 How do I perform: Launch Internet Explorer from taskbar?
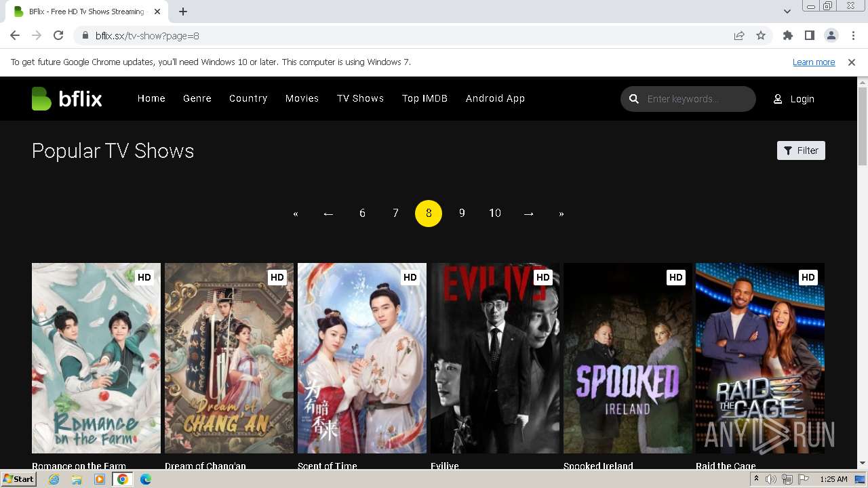[x=54, y=479]
